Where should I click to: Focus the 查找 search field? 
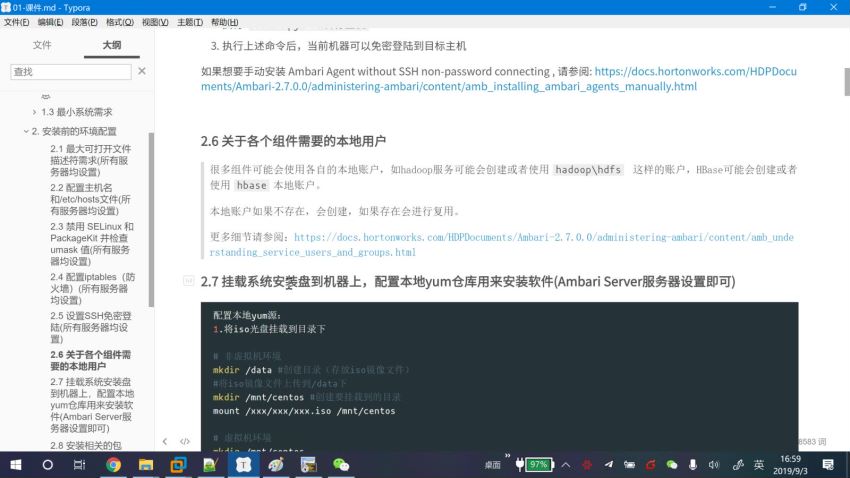[x=70, y=72]
